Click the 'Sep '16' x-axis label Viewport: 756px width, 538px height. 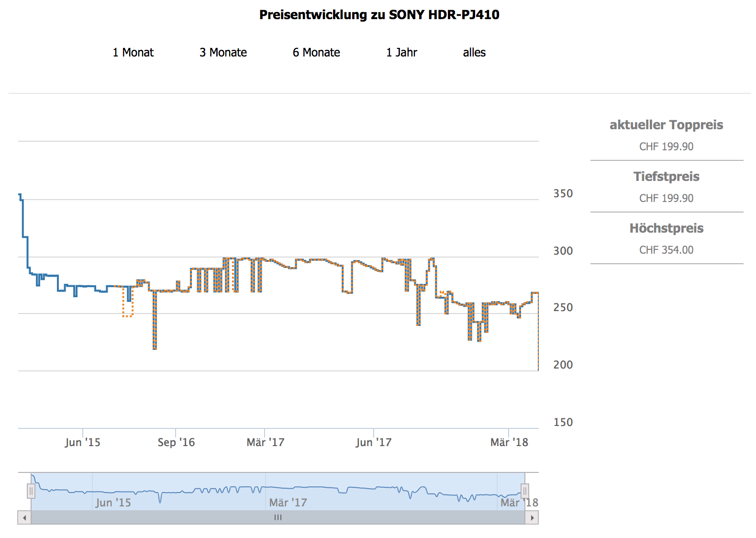pos(176,442)
